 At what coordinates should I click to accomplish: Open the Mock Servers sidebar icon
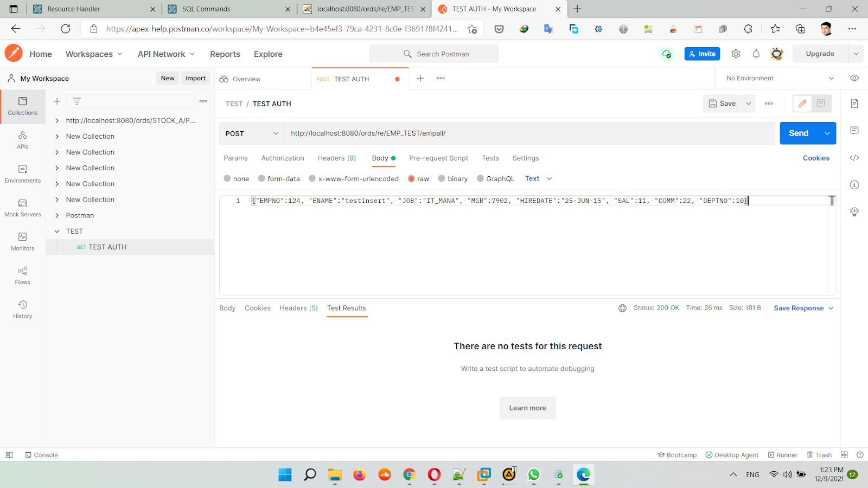coord(22,208)
